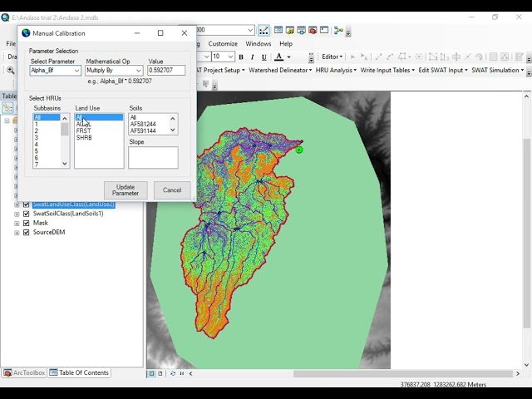Open the Edit SWAT Input menu
Screen dimensions: 532x399
(x=443, y=70)
